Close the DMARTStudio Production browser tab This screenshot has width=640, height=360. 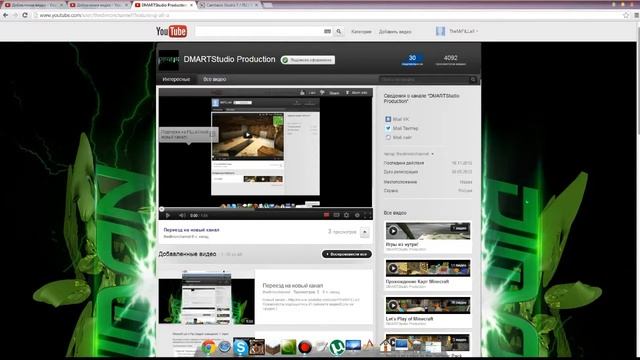click(x=191, y=5)
